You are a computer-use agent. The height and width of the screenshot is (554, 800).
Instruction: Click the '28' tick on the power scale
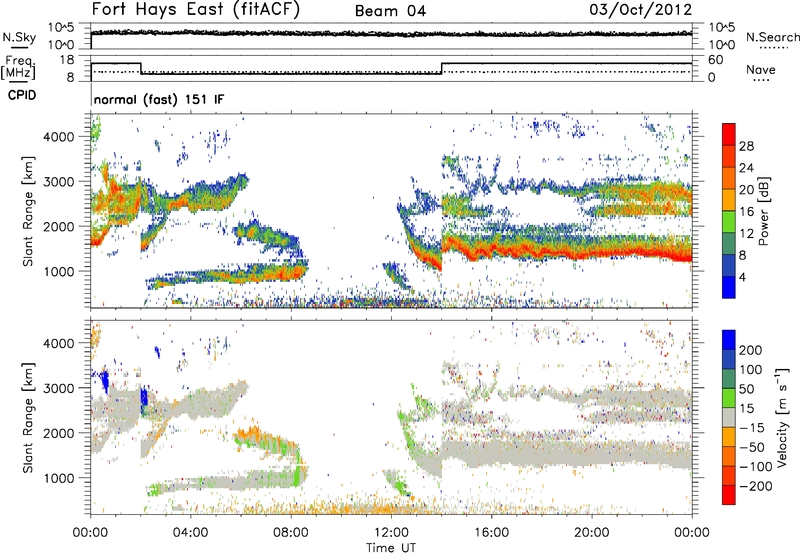(x=746, y=146)
